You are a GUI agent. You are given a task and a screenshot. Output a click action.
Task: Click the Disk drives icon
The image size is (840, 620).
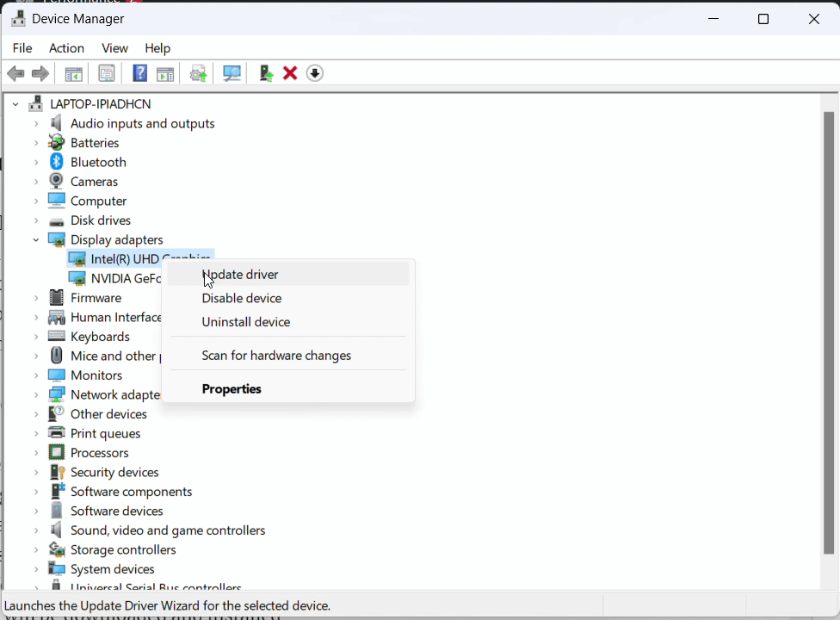click(x=56, y=220)
